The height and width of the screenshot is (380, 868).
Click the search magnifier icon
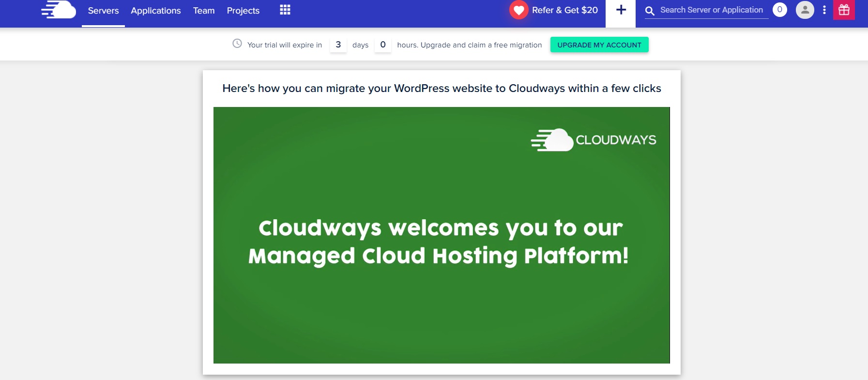[x=650, y=11]
